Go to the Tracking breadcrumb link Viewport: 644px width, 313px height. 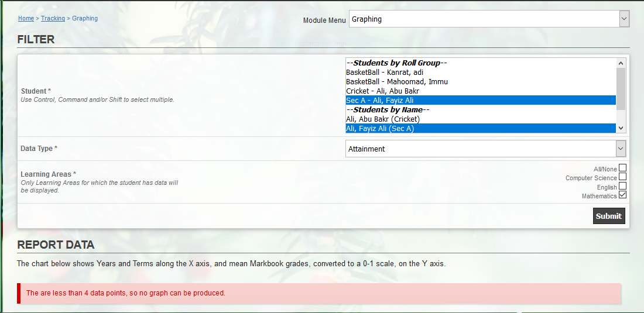[x=53, y=19]
